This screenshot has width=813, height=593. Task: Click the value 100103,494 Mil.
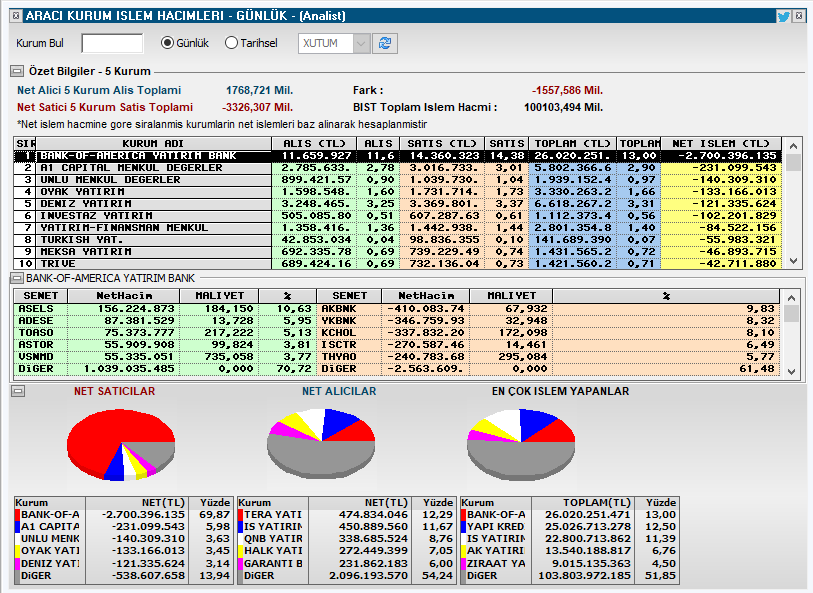(564, 107)
